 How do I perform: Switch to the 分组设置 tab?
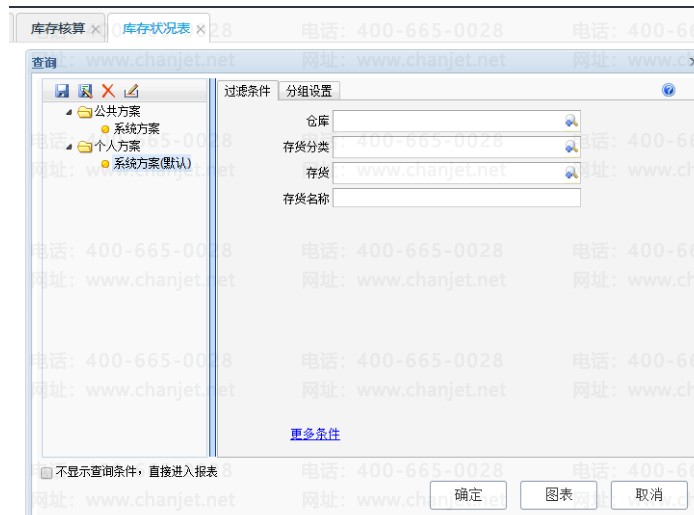pyautogui.click(x=309, y=91)
